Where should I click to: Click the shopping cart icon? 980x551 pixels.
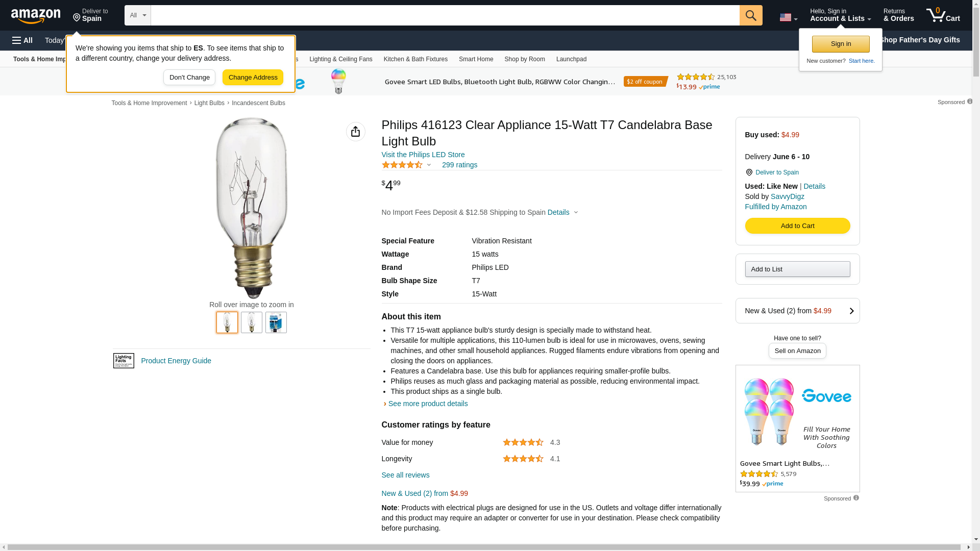[x=943, y=15]
